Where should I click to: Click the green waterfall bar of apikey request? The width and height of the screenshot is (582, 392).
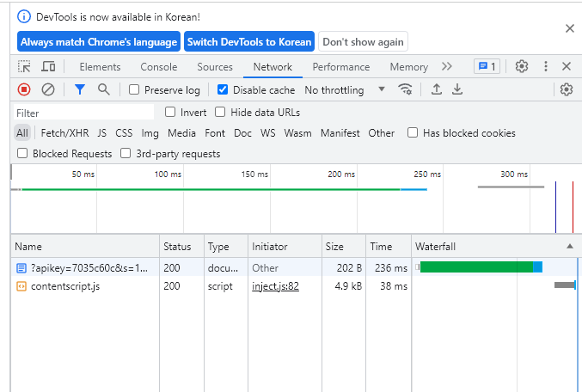point(476,266)
